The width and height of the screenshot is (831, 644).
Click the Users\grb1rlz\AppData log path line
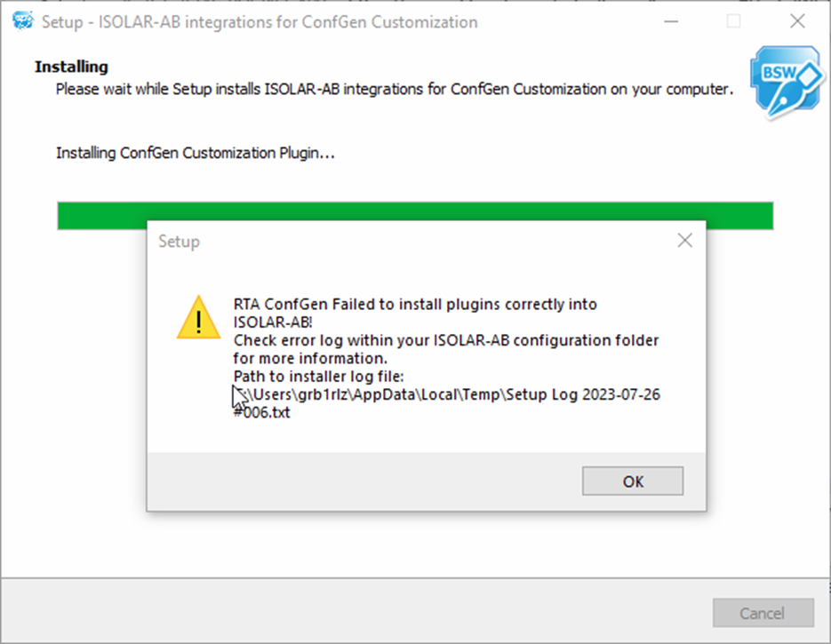click(447, 394)
